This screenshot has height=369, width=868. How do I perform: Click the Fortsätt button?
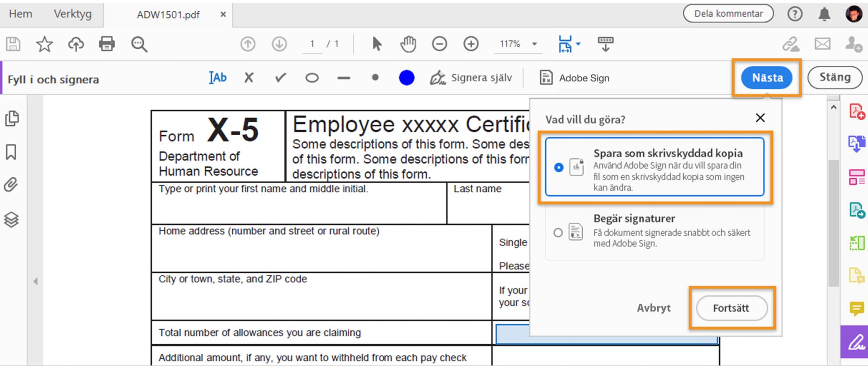pyautogui.click(x=731, y=308)
